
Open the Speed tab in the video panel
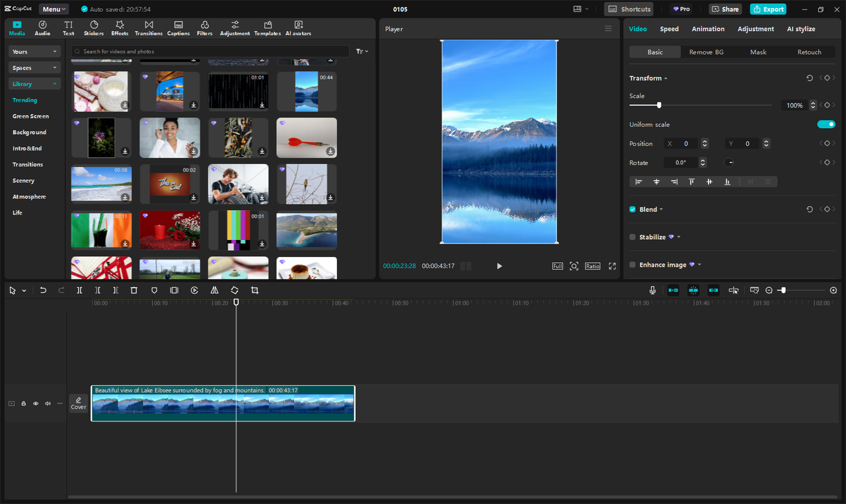(669, 28)
